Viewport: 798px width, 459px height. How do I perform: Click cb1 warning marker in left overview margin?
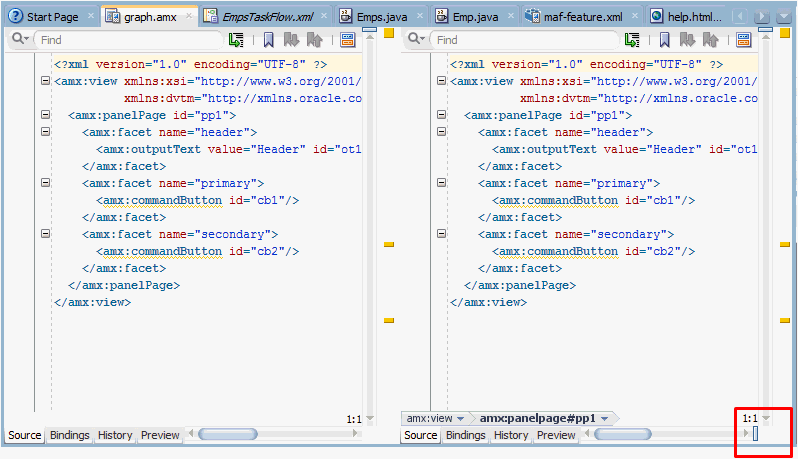[389, 244]
